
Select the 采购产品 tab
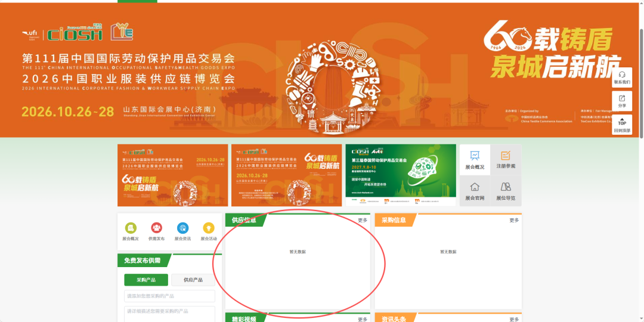coord(146,280)
